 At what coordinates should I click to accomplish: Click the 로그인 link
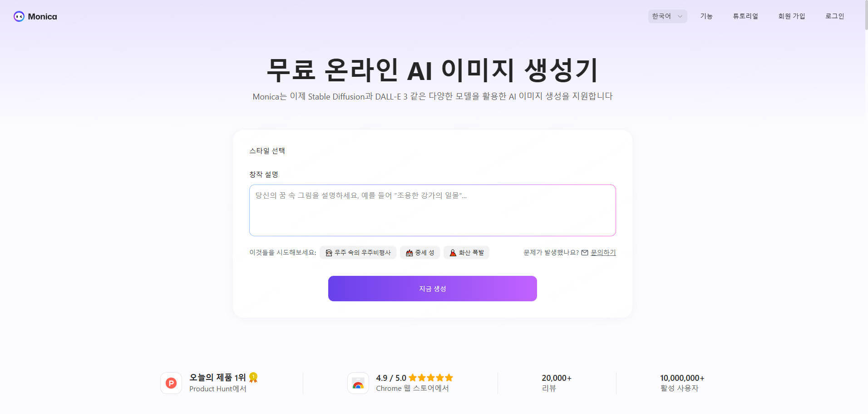834,16
